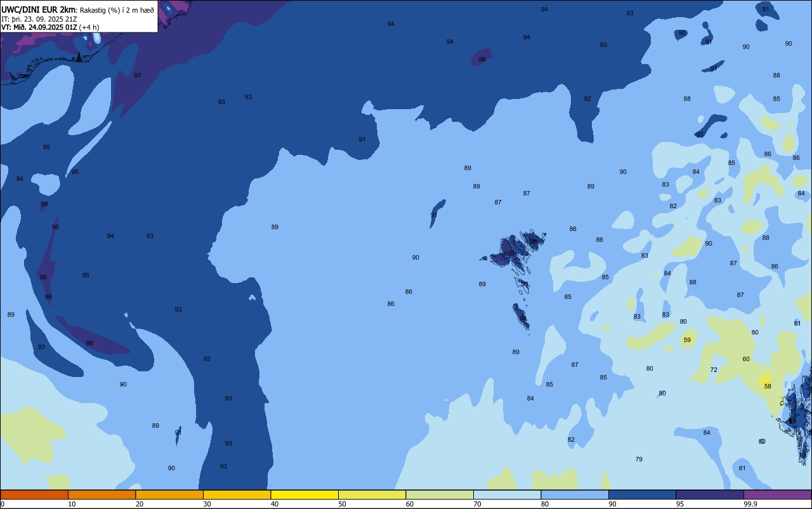Viewport: 812px width, 509px height.
Task: Click the "0" legend tick label
Action: (3, 504)
